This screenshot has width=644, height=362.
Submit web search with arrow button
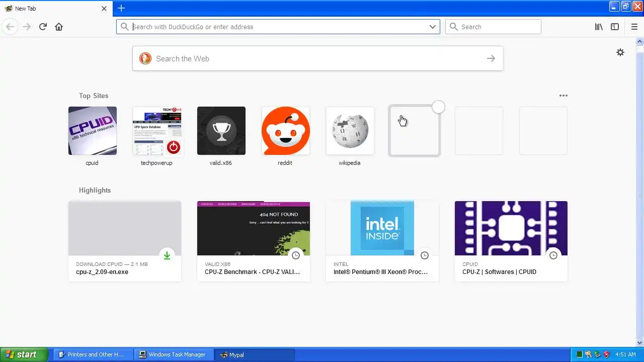tap(491, 58)
